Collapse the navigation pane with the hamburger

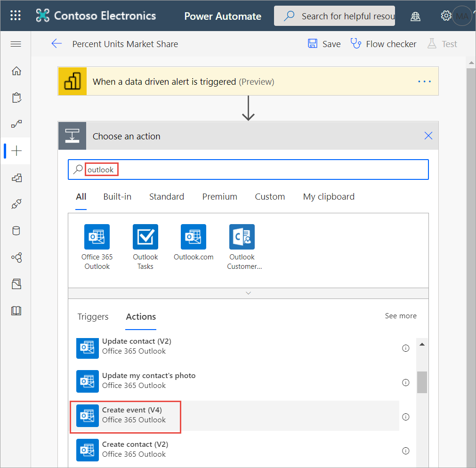tap(16, 44)
